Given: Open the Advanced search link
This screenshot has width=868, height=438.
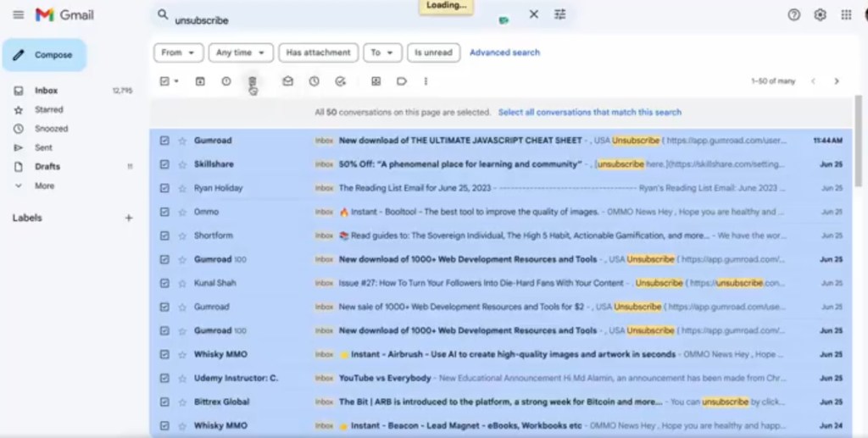Looking at the screenshot, I should coord(504,53).
